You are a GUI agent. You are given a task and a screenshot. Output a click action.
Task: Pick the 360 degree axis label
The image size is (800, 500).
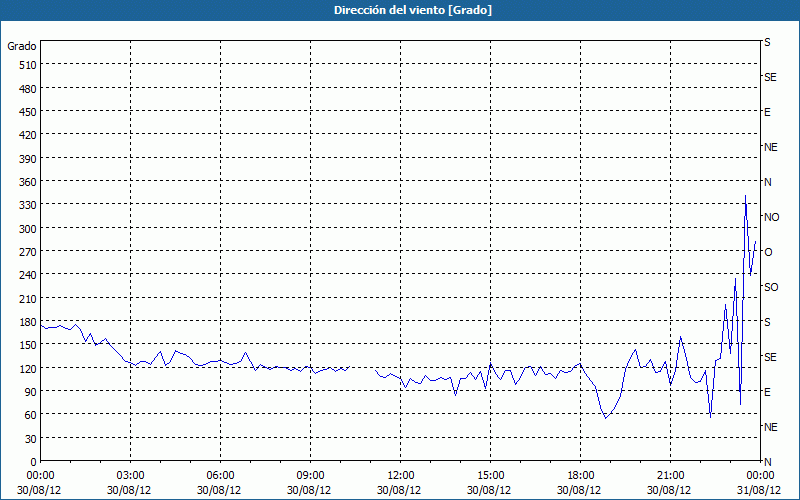point(29,182)
